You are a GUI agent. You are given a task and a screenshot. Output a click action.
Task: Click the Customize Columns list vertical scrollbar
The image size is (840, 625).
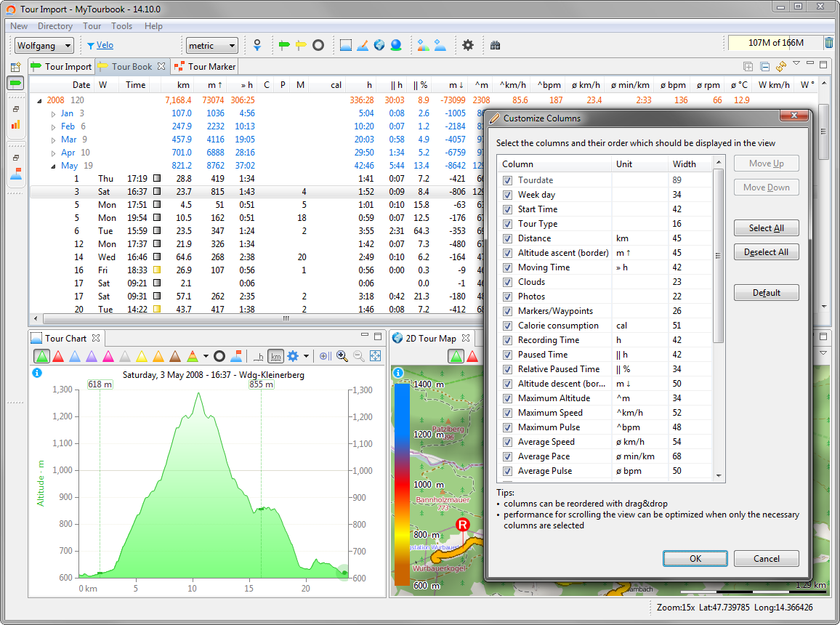point(719,256)
